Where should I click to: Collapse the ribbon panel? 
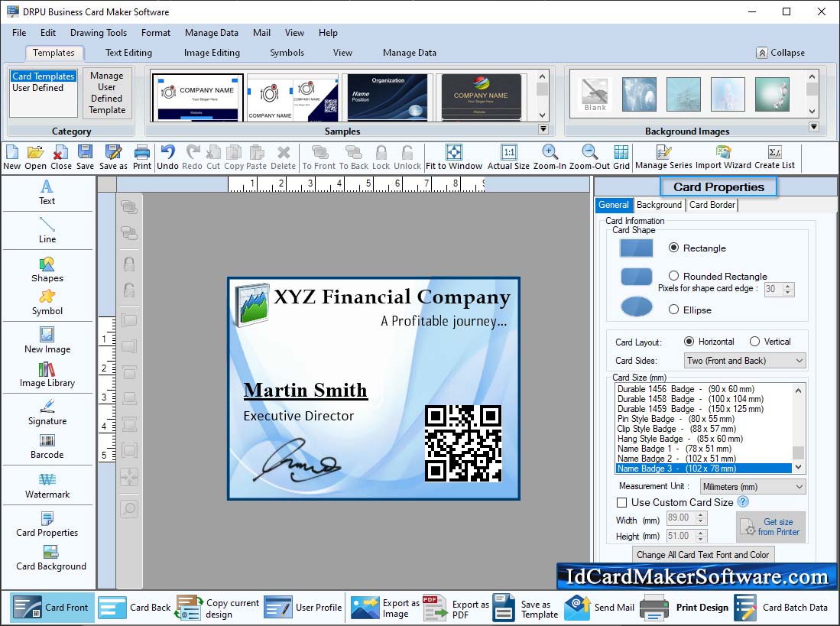780,53
